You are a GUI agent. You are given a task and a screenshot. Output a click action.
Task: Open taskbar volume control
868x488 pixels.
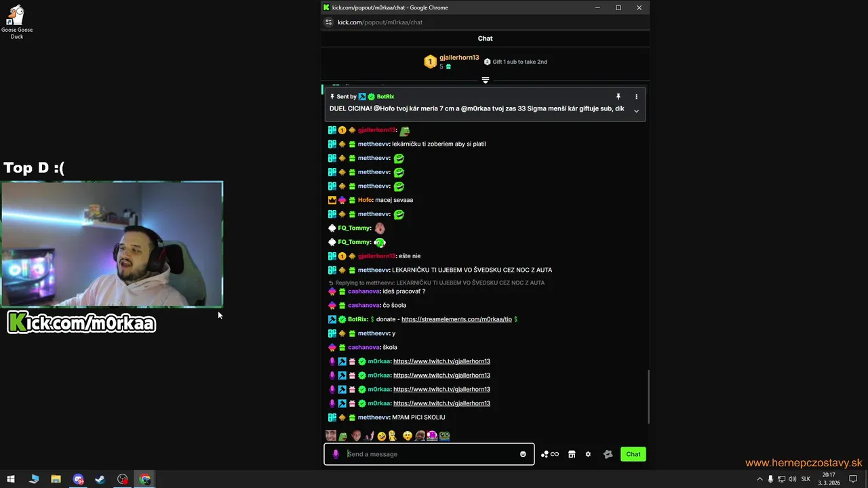tap(793, 479)
